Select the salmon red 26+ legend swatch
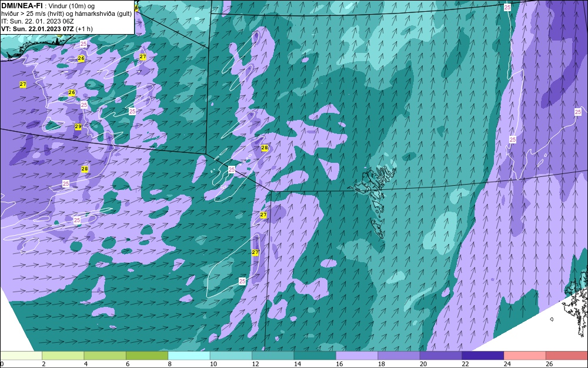The image size is (588, 368). [x=567, y=356]
